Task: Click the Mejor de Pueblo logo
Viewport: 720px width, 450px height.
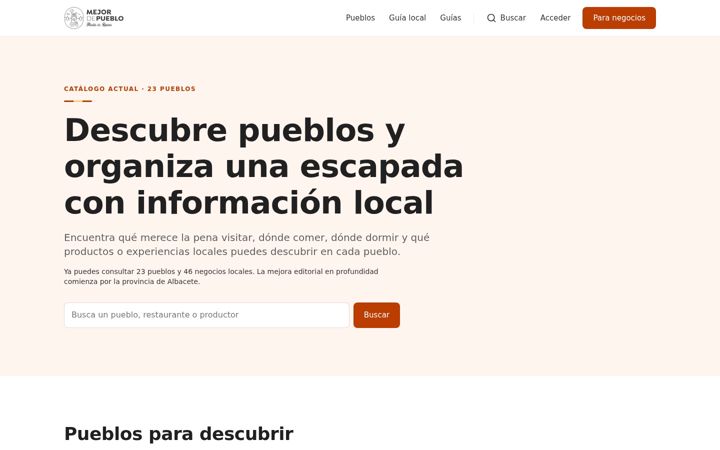Action: click(x=94, y=18)
